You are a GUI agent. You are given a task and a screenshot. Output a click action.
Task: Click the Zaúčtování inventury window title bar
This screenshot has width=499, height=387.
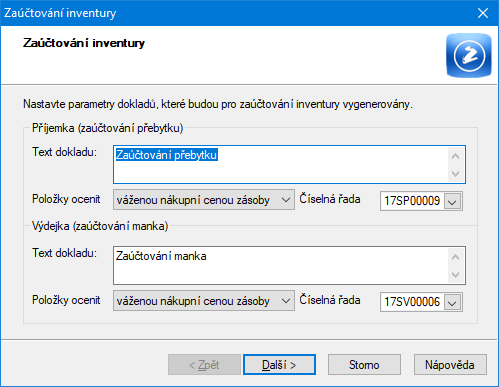pyautogui.click(x=233, y=13)
